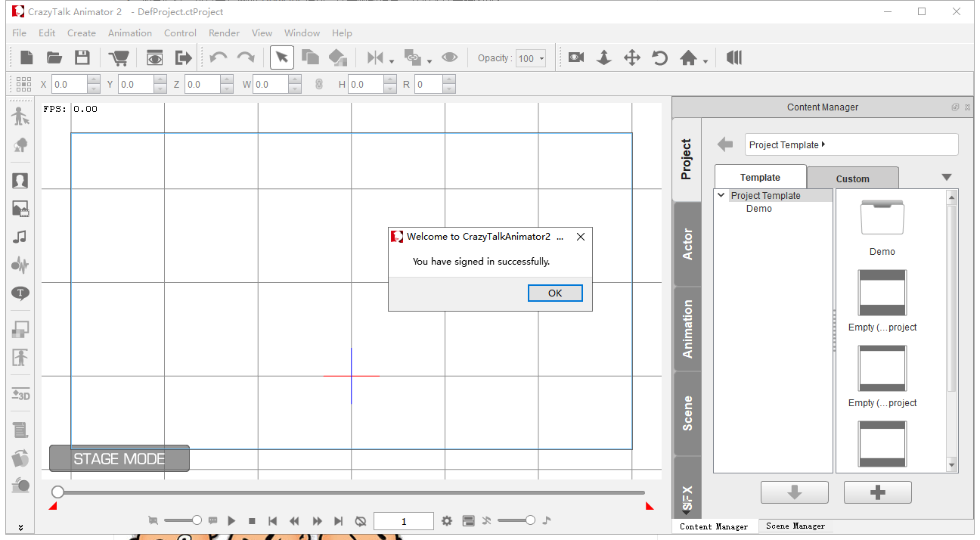Click the R rotation input field
This screenshot has width=980, height=540.
[429, 85]
